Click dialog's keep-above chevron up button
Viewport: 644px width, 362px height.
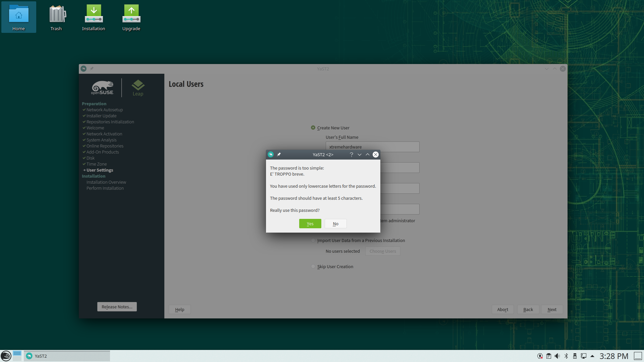click(368, 155)
